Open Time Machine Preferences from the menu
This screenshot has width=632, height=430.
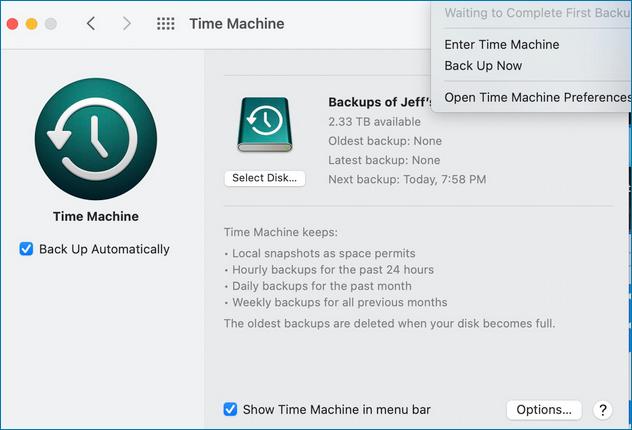tap(537, 97)
